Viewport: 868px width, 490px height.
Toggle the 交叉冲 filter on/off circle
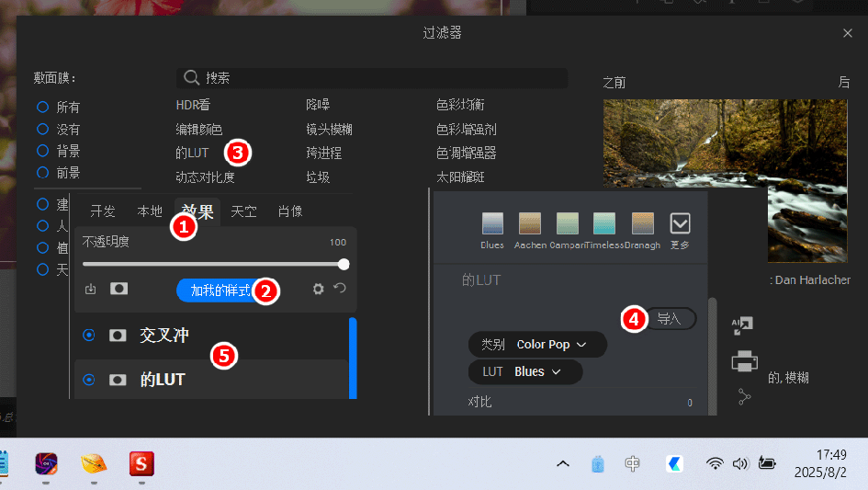(88, 336)
